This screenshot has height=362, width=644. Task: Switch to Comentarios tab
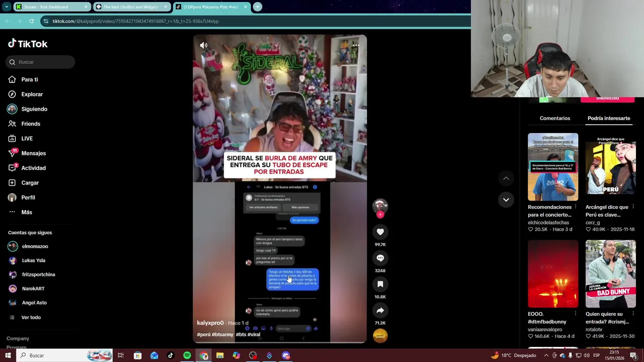555,118
